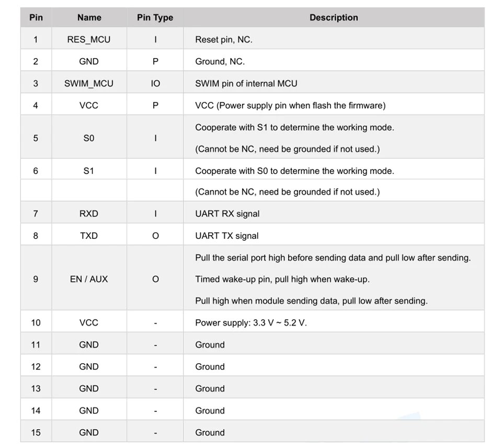Select the "UART TX signal" description
Image resolution: width=502 pixels, height=448 pixels.
[x=227, y=236]
